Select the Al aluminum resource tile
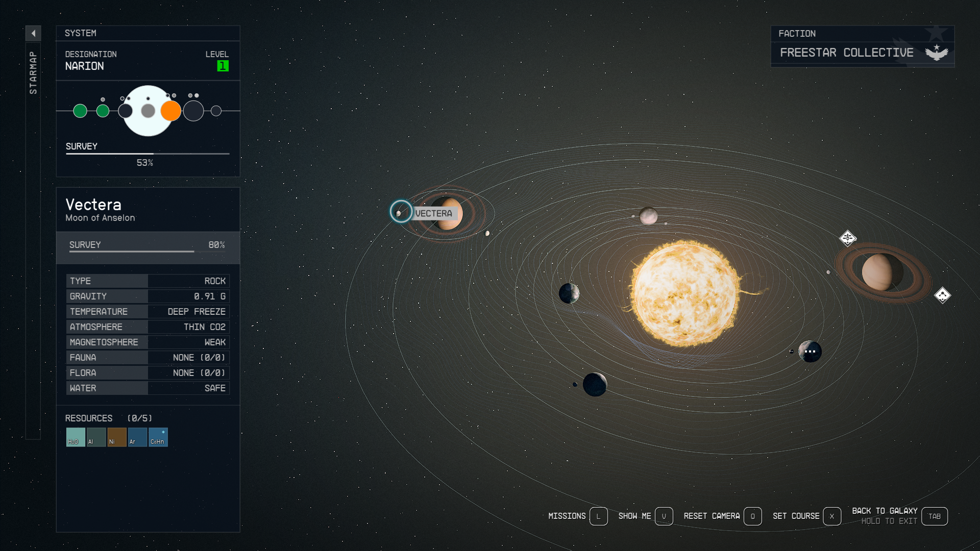The height and width of the screenshot is (551, 980). (x=96, y=437)
